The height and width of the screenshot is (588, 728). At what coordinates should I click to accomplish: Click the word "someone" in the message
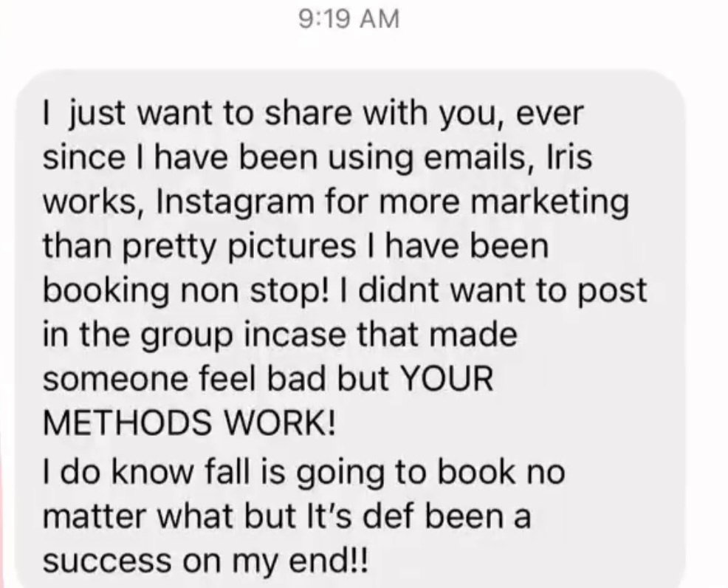116,380
